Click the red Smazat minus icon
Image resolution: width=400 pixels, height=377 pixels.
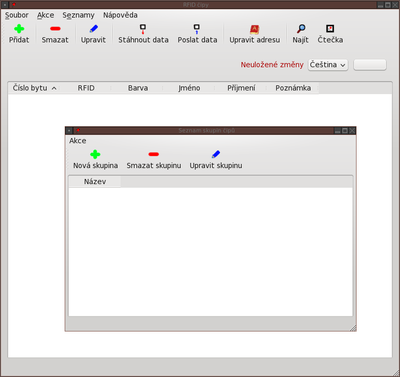pos(55,29)
